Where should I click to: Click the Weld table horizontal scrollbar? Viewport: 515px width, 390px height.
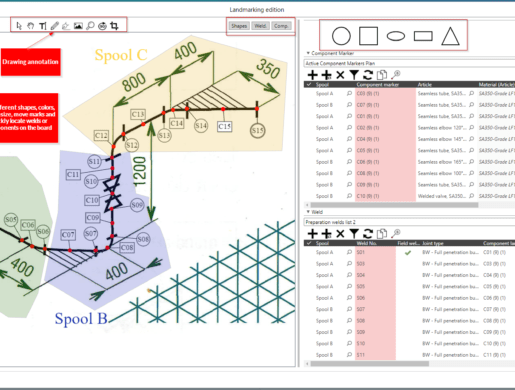369,364
